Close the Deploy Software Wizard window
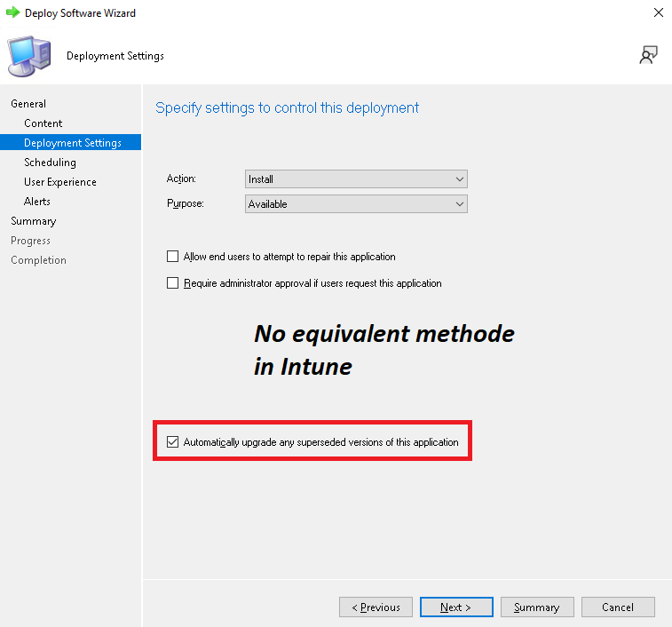Screen dimensions: 672x627 [658, 13]
